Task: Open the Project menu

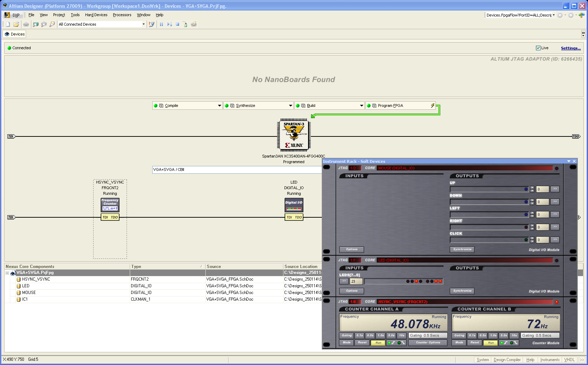Action: (x=59, y=15)
